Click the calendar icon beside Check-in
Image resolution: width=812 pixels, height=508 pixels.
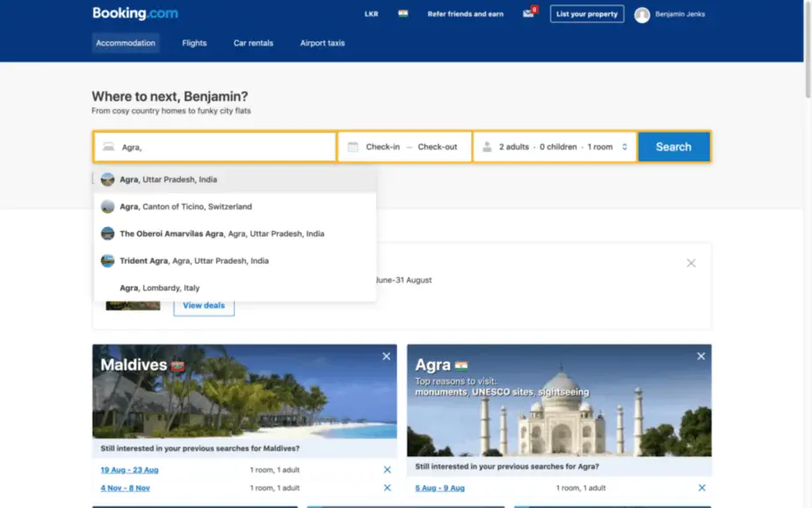point(352,147)
